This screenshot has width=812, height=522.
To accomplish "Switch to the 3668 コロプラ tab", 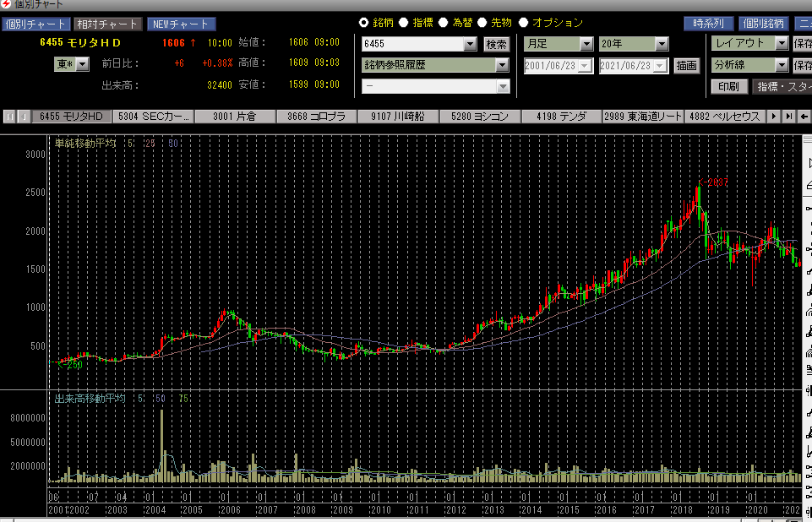I will click(x=316, y=117).
